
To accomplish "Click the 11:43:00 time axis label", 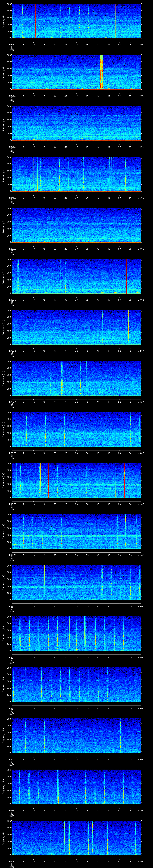I will coord(12,657).
